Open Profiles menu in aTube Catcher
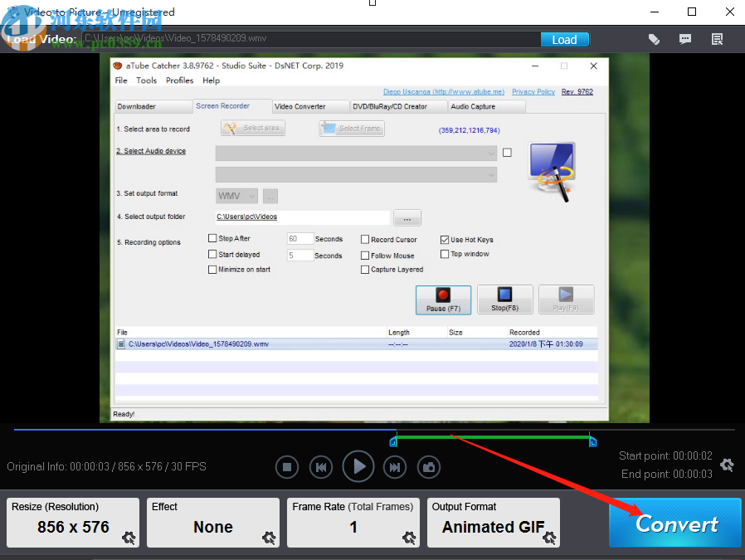Image resolution: width=745 pixels, height=560 pixels. click(x=179, y=80)
